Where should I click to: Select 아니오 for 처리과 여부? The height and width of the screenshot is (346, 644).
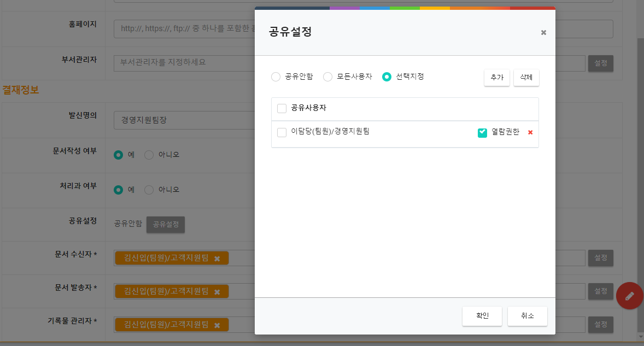149,190
